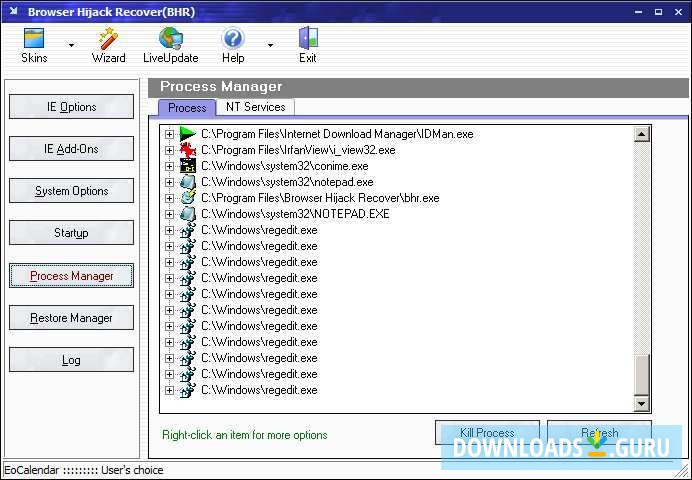Click the process list scroll-up arrow

point(642,134)
